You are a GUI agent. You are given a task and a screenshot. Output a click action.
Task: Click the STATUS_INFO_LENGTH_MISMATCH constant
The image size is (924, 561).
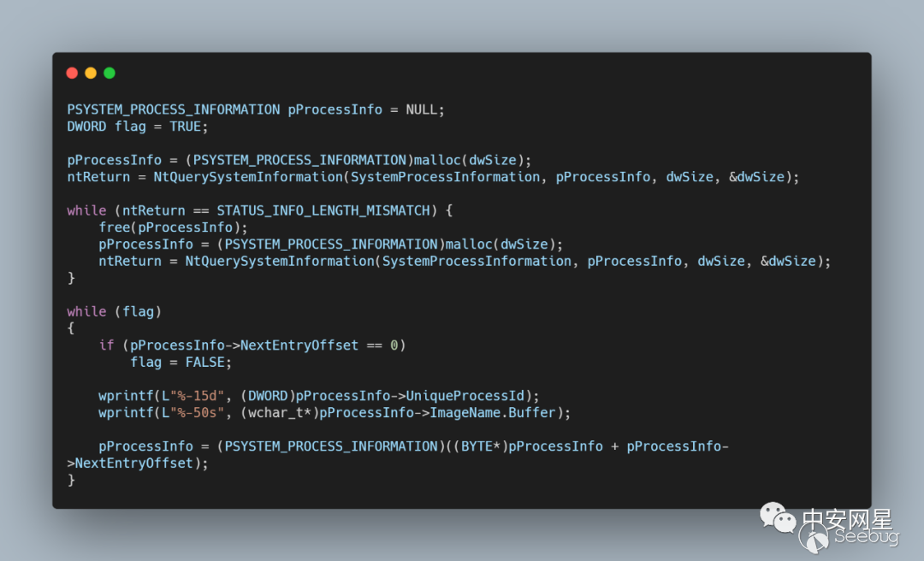click(327, 210)
